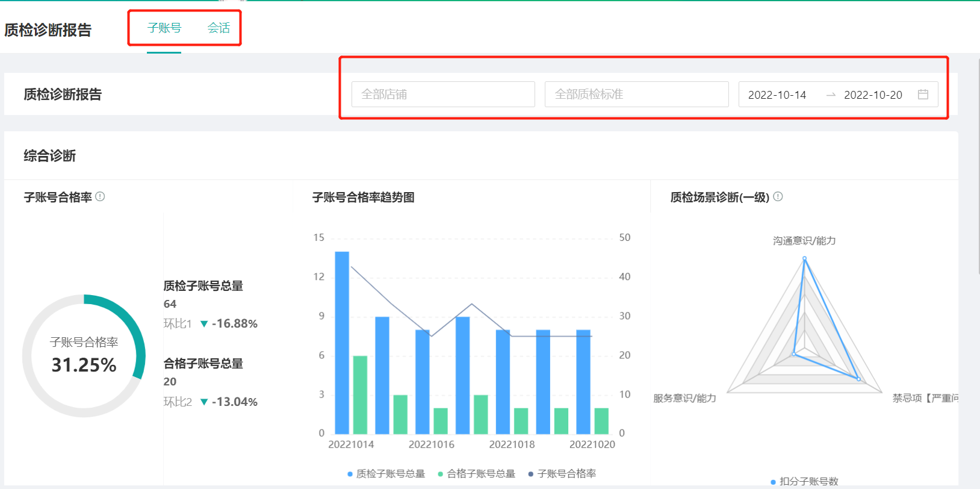Click the 31.25% pass rate value
The height and width of the screenshot is (489, 980).
tap(84, 365)
